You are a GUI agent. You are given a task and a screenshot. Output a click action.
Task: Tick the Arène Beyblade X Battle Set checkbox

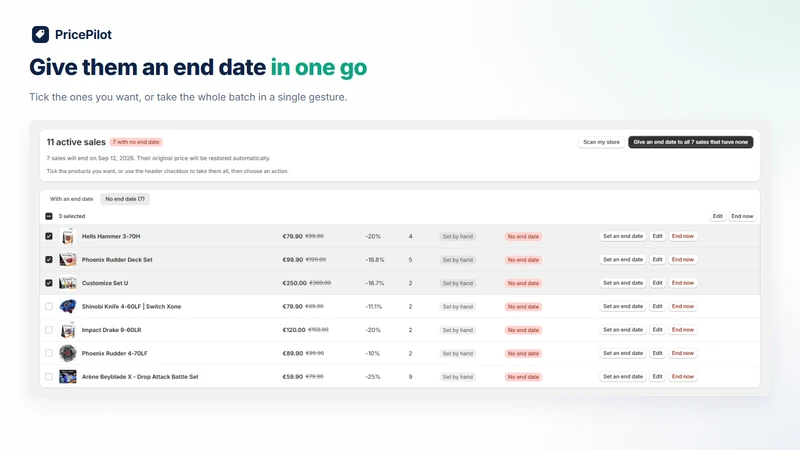49,377
